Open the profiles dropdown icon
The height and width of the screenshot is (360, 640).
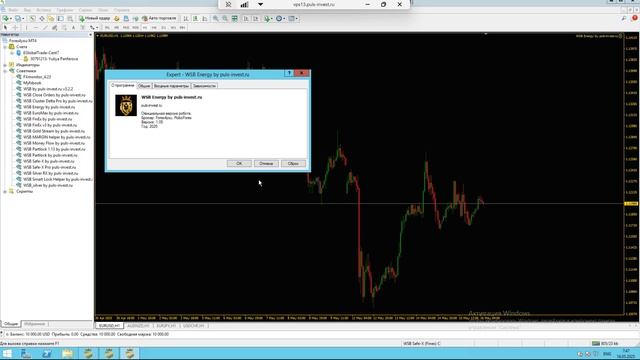click(x=19, y=18)
